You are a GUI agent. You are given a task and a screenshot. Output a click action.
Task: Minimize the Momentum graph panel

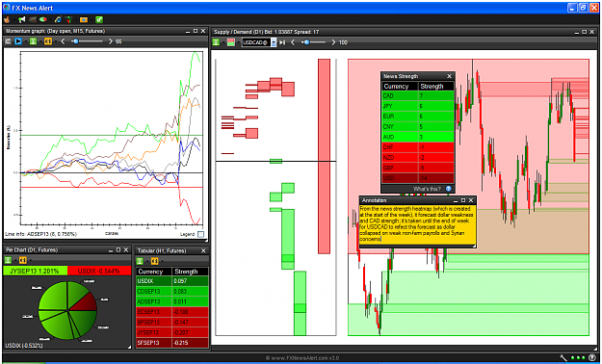point(188,31)
